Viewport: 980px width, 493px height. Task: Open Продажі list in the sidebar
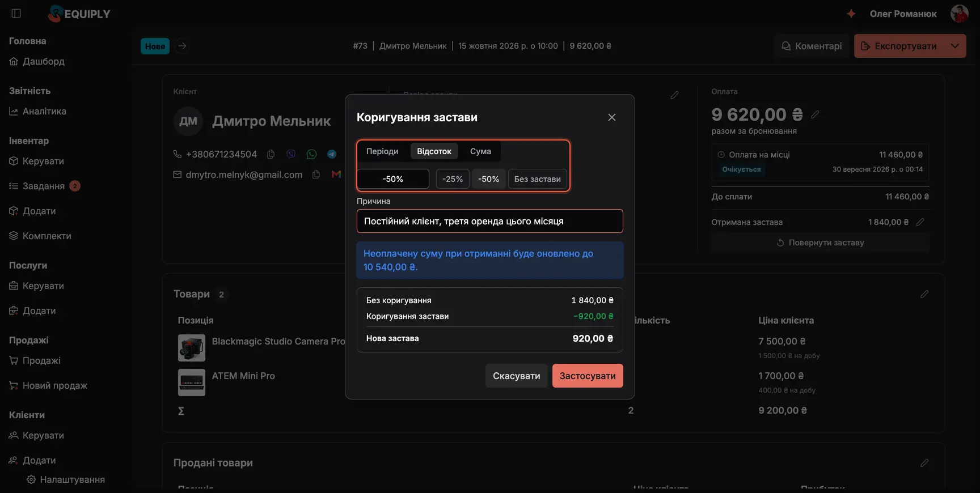[35, 360]
